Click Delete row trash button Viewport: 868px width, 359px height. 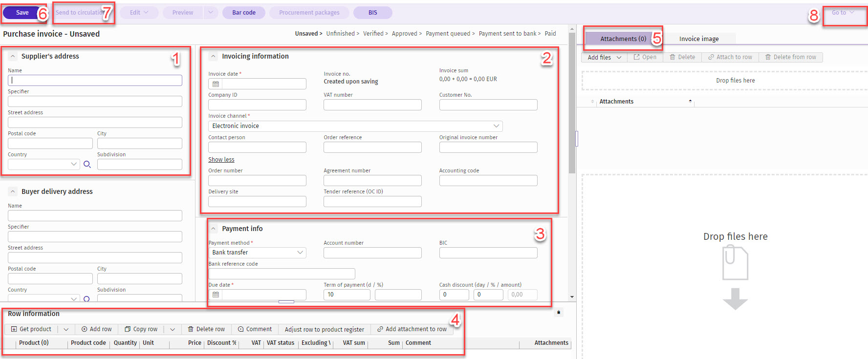click(206, 329)
